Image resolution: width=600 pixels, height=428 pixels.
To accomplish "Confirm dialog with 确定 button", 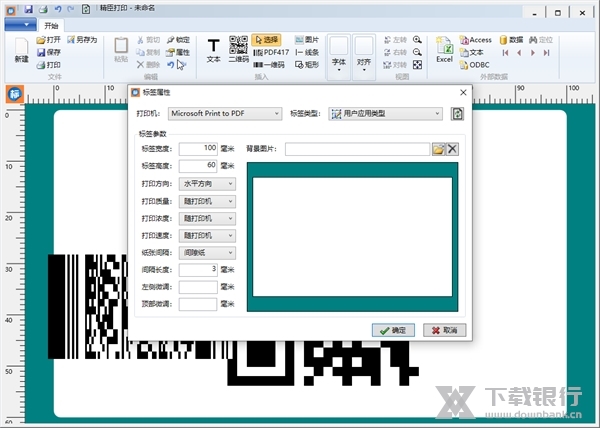I will pyautogui.click(x=393, y=329).
